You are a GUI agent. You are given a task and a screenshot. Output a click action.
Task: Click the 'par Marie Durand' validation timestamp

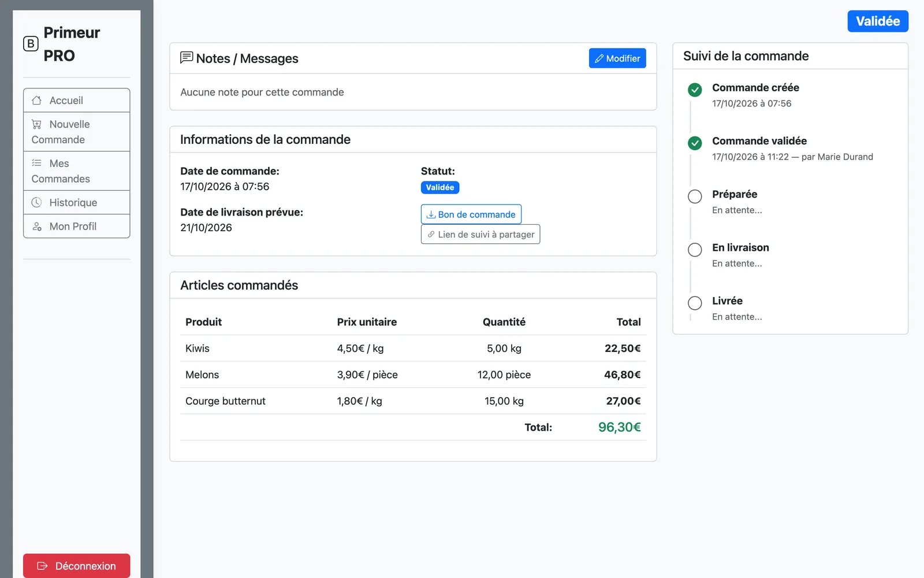(792, 157)
